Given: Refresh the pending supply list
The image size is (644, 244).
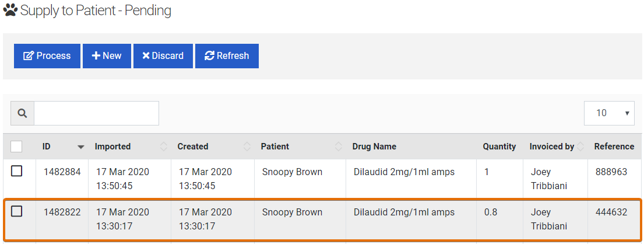Looking at the screenshot, I should click(227, 56).
